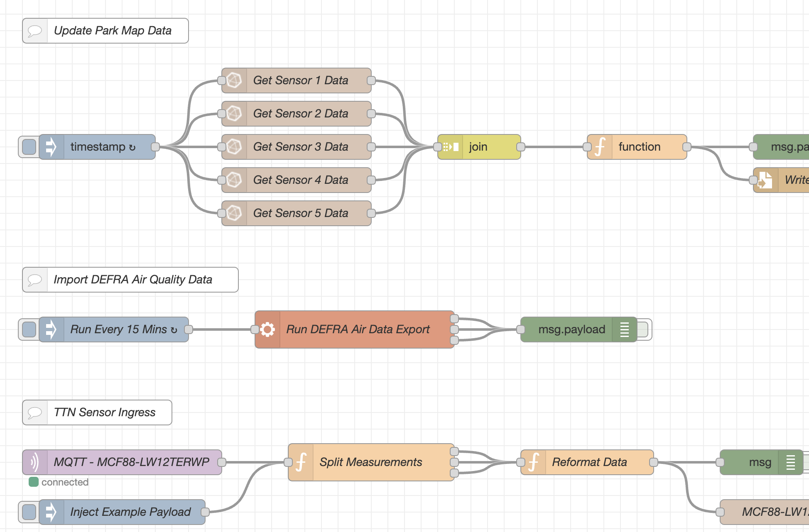Select the MCF88-LW1 node at bottom right
Screen dimensions: 809x532
click(765, 512)
